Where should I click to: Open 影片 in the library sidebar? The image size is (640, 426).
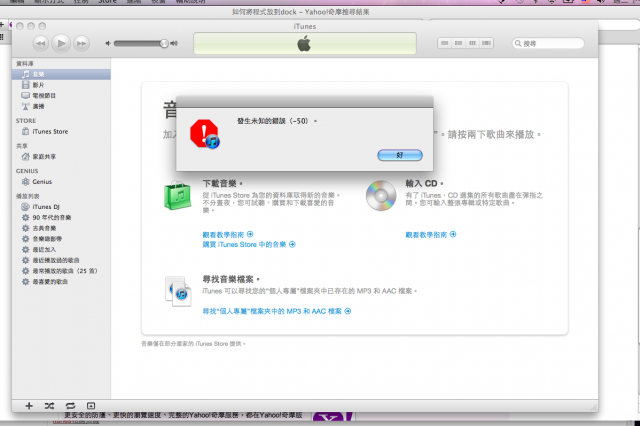point(61,85)
